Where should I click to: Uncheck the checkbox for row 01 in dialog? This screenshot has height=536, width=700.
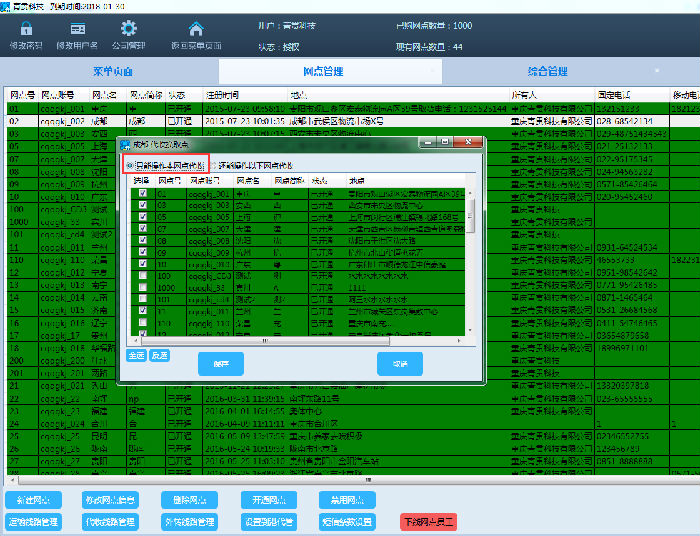pos(142,192)
